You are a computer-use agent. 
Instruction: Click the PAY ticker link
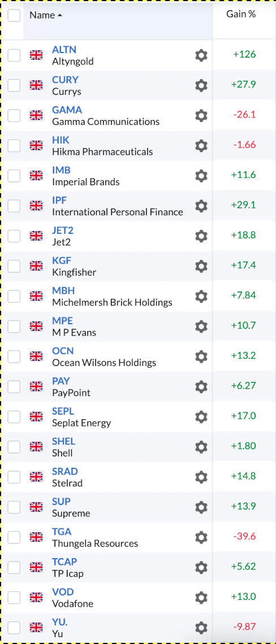coord(61,381)
